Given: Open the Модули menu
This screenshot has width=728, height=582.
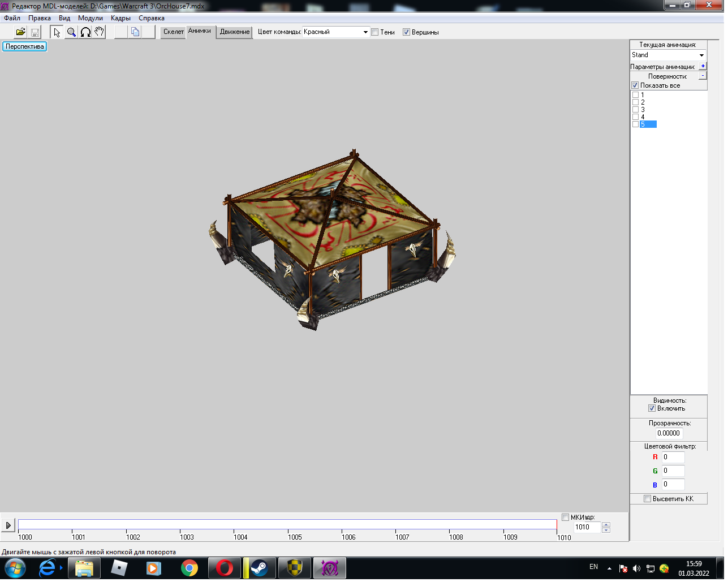Looking at the screenshot, I should pos(91,18).
